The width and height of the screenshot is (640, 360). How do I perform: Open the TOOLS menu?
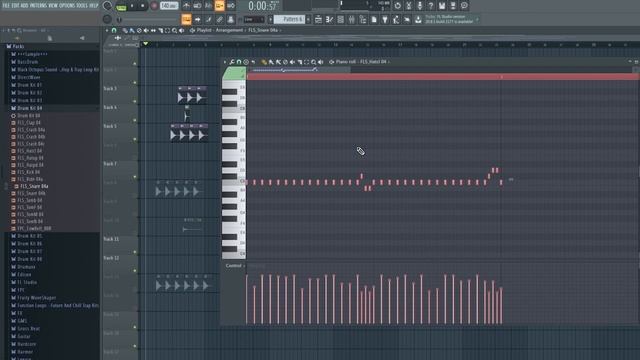pyautogui.click(x=82, y=6)
